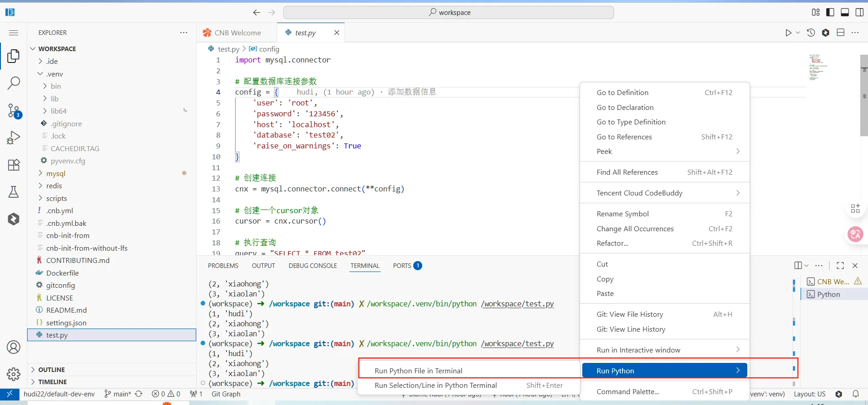
Task: Click the translate floating round icon
Action: 855,234
